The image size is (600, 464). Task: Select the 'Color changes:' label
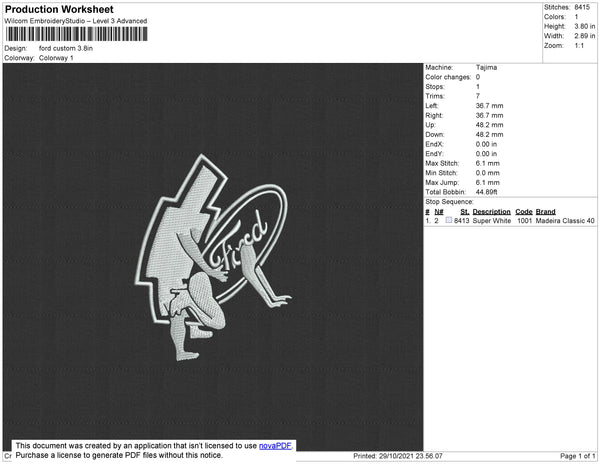point(448,77)
